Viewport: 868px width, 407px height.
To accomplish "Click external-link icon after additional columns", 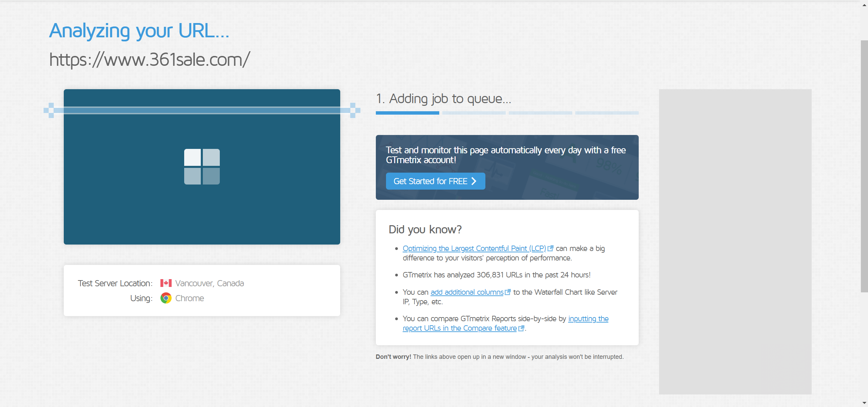I will coord(508,292).
